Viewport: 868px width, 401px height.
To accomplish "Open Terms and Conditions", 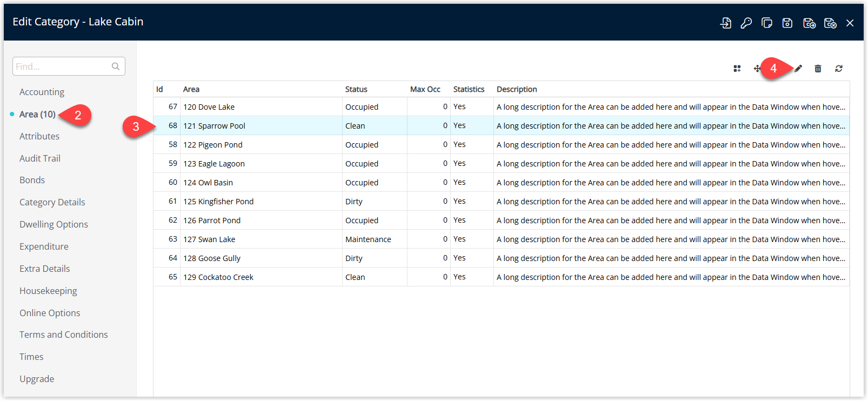I will [x=64, y=335].
